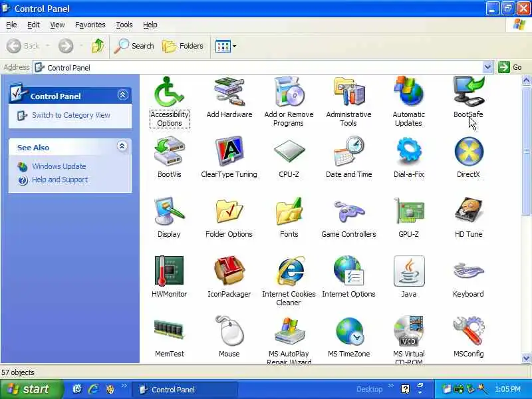Open the BootSafe icon
Screen dimensions: 532x399
(469, 92)
